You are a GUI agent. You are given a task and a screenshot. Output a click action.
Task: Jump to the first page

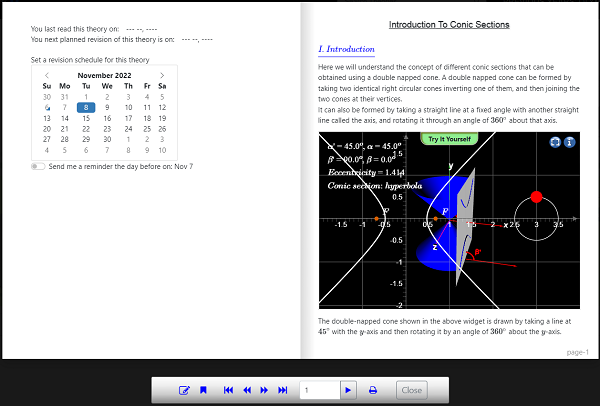[x=229, y=390]
